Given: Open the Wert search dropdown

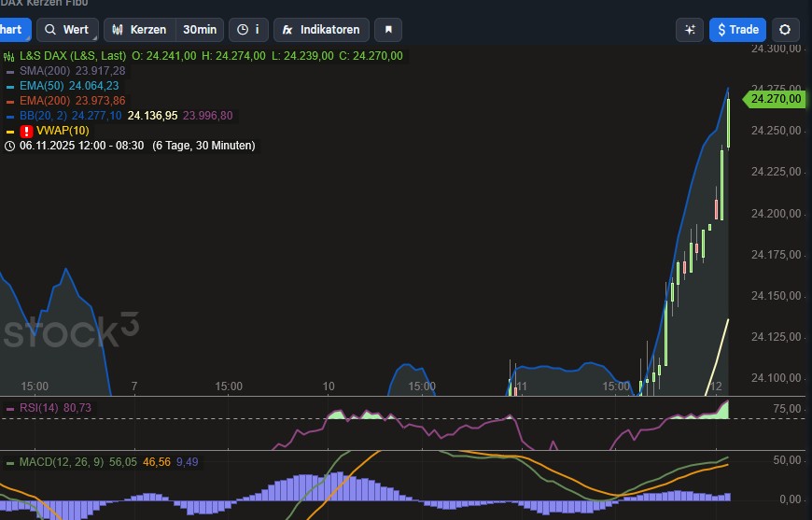Looking at the screenshot, I should [66, 30].
